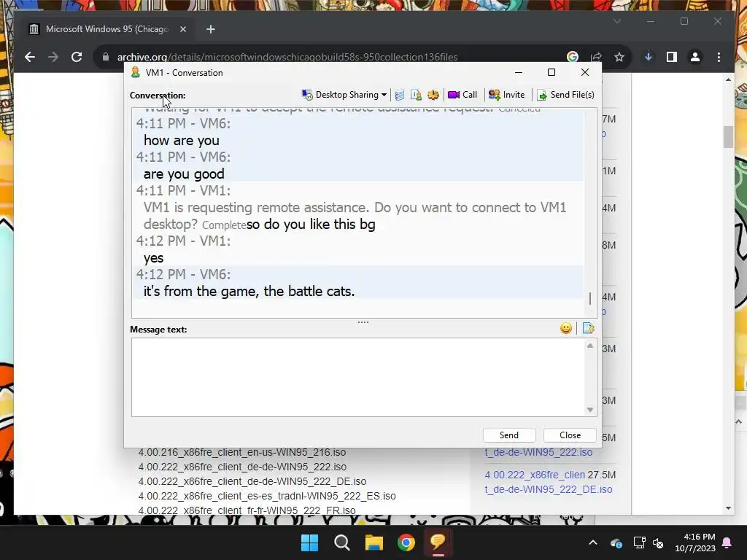Click the OneDrive cloud tray icon
The height and width of the screenshot is (560, 747).
point(616,542)
